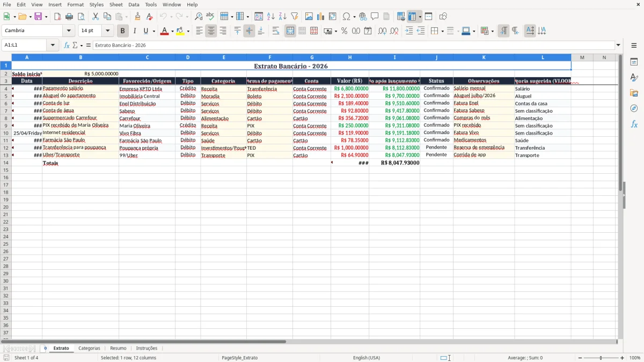Switch to the Instruções sheet tab
644x362 pixels.
[x=147, y=348]
